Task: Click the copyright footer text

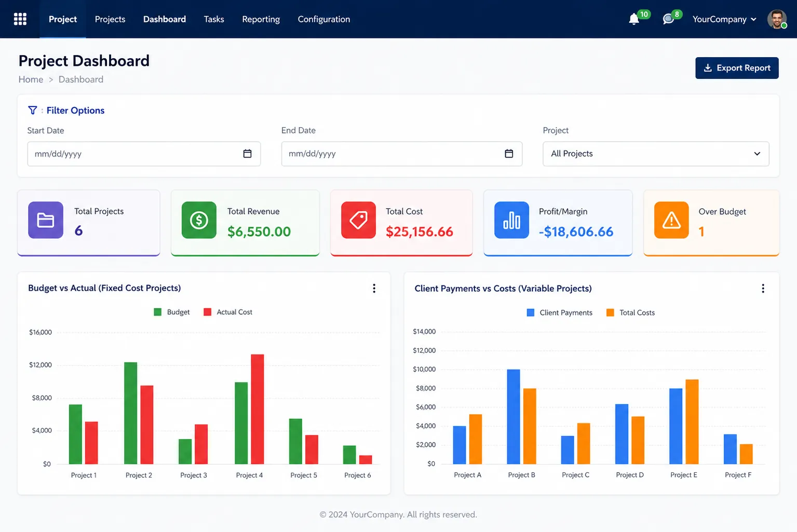Action: pyautogui.click(x=398, y=514)
